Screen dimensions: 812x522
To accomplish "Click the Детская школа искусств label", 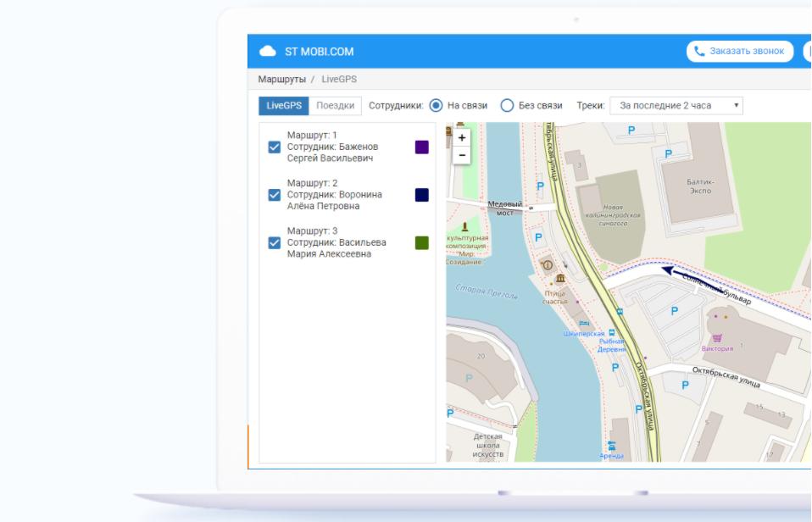I will (x=488, y=446).
